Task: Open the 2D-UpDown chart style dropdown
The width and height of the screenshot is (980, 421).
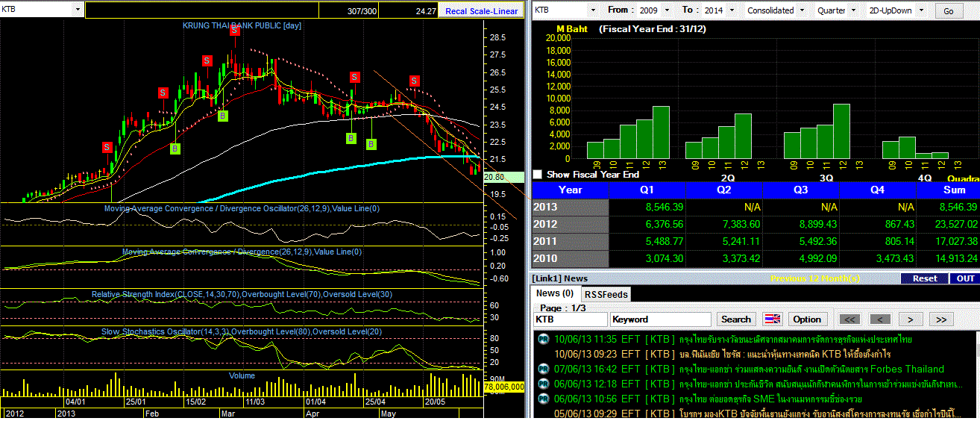Action: [x=922, y=10]
